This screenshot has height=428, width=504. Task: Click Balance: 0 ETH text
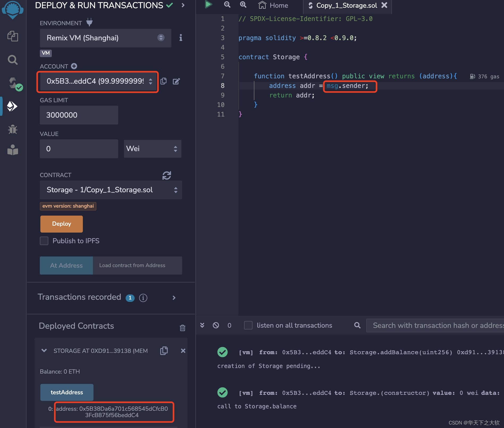click(60, 371)
